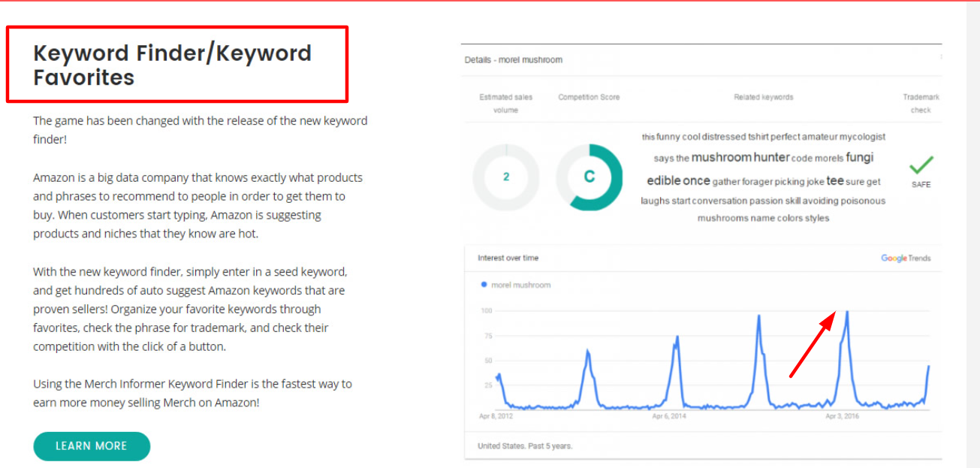This screenshot has height=468, width=980.
Task: Click the competition score C donut chart
Action: [x=590, y=177]
